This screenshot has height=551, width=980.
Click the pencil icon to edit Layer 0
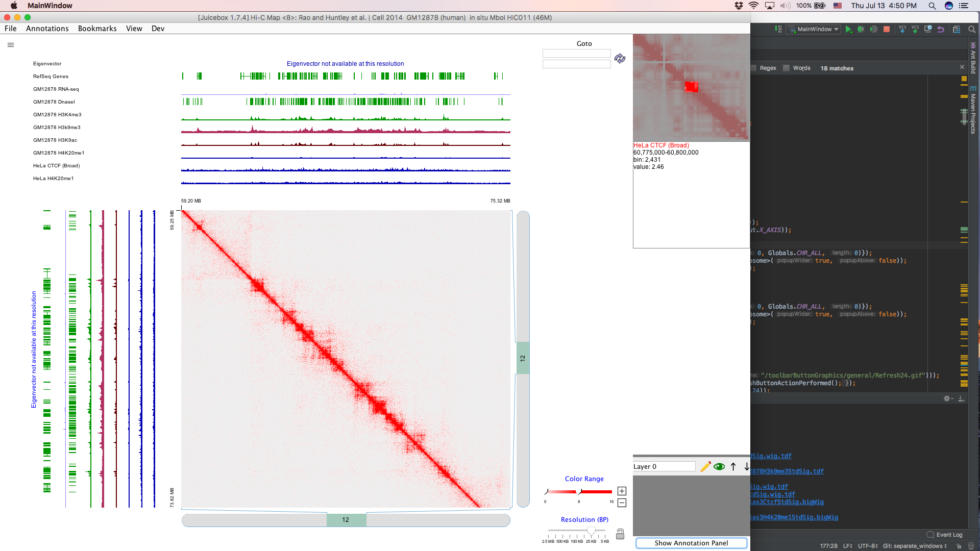(x=706, y=466)
